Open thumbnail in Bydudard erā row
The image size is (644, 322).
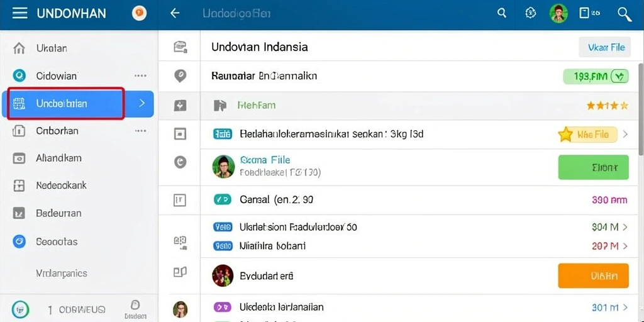tap(223, 275)
